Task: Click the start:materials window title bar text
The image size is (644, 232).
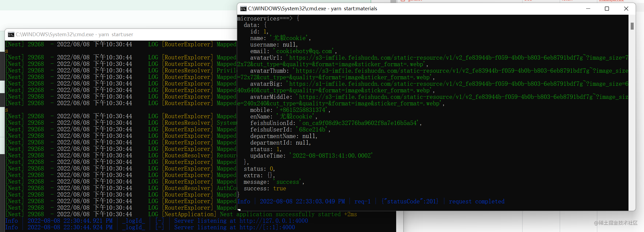Action: tap(312, 9)
